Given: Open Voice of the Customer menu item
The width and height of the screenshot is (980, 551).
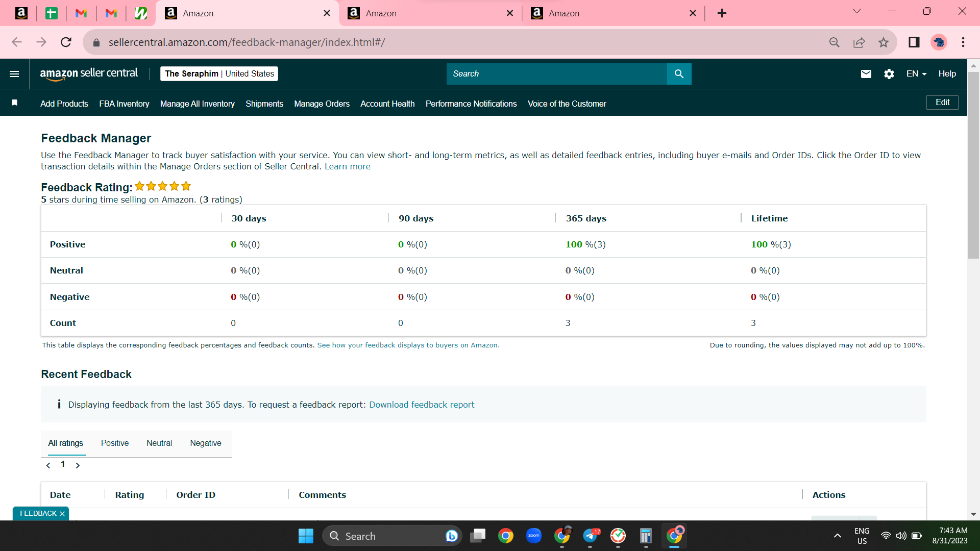Looking at the screenshot, I should point(567,104).
